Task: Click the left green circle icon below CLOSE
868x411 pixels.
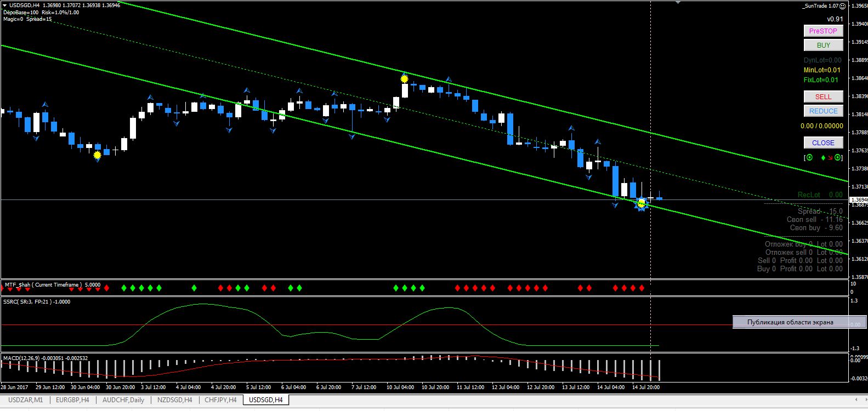Action: (809, 158)
